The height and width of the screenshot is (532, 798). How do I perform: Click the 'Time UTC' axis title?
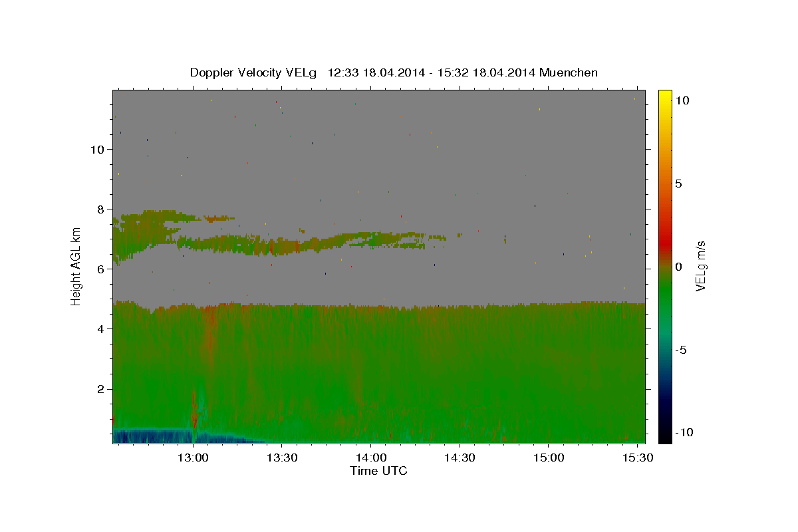pos(378,471)
